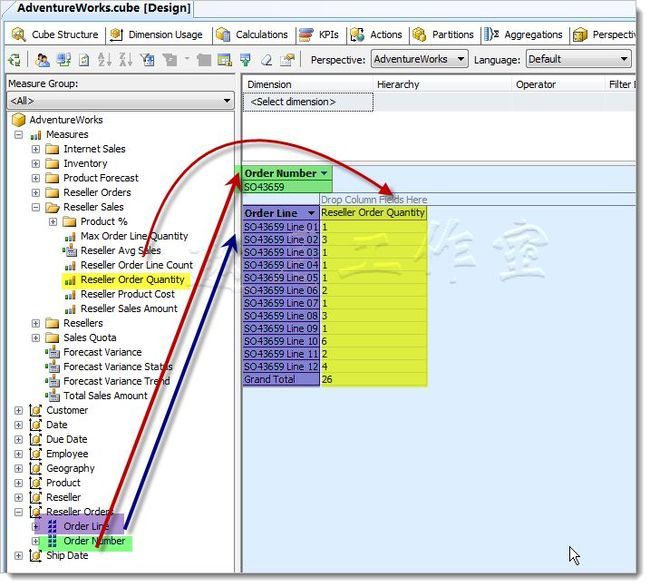
Task: Click the green arrow filter toolbar icon
Action: pos(245,60)
